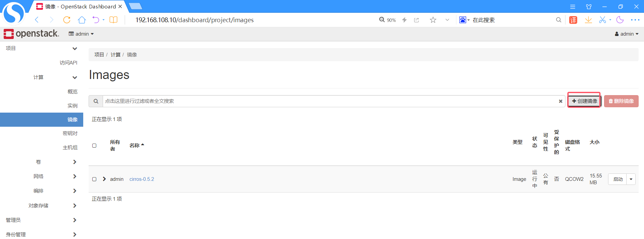Image resolution: width=644 pixels, height=239 pixels.
Task: Click 镜像 in breadcrumb
Action: [132, 54]
